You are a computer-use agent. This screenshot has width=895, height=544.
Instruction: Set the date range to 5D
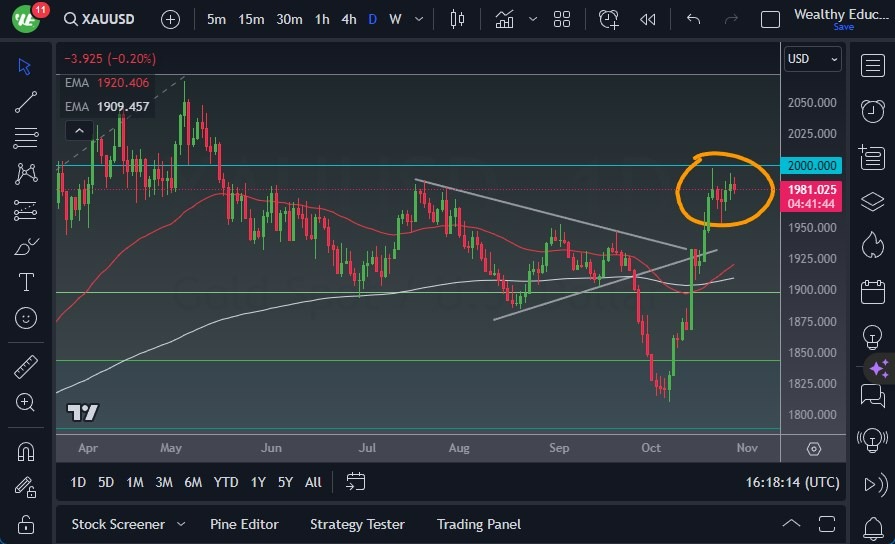pyautogui.click(x=106, y=482)
